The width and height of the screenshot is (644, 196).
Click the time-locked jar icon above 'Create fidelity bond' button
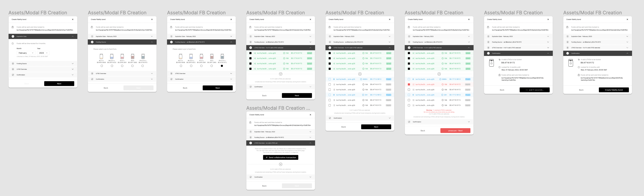(571, 63)
